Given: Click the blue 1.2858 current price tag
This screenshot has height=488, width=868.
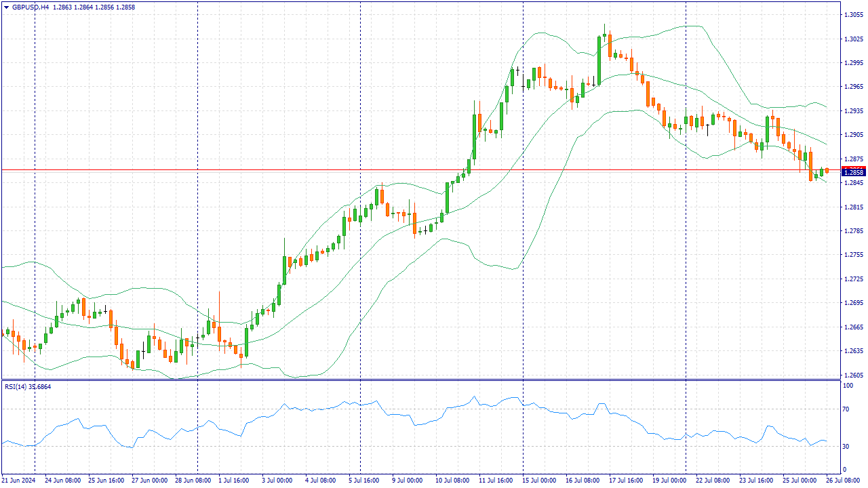Looking at the screenshot, I should [853, 173].
